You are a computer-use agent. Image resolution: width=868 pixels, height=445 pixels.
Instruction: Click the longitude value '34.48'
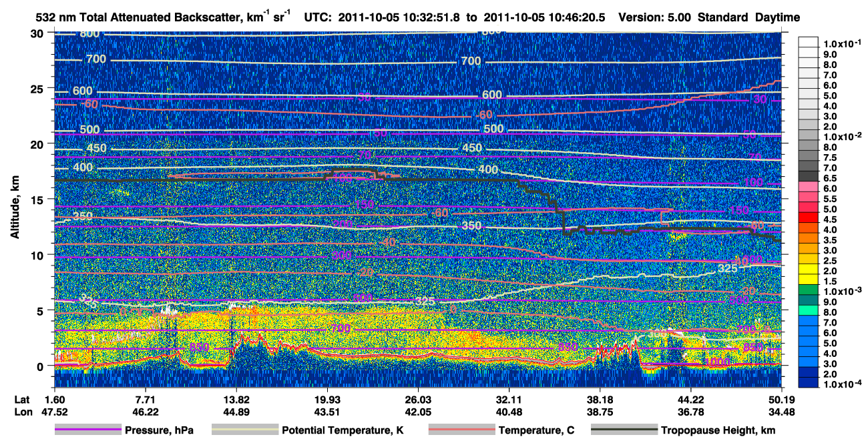781,412
